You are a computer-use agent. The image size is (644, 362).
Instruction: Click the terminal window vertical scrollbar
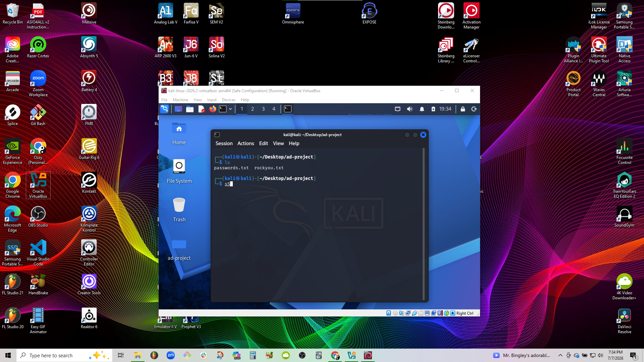coord(424,224)
